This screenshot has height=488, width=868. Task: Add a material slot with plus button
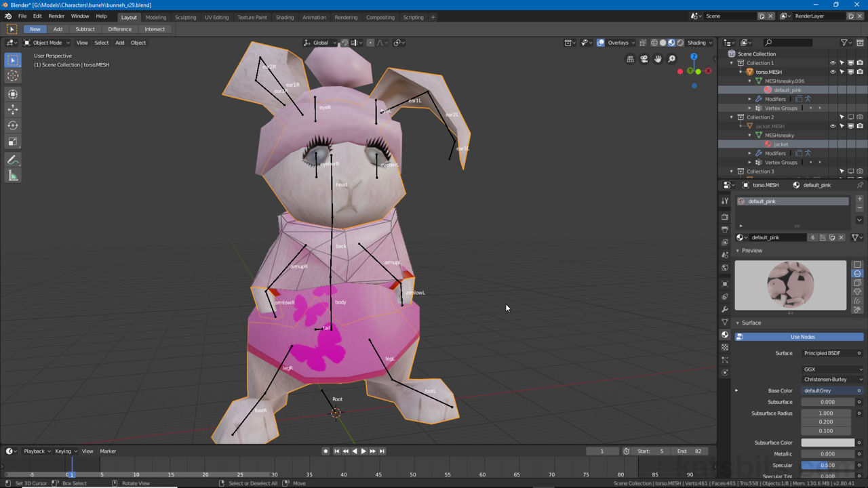pyautogui.click(x=859, y=199)
